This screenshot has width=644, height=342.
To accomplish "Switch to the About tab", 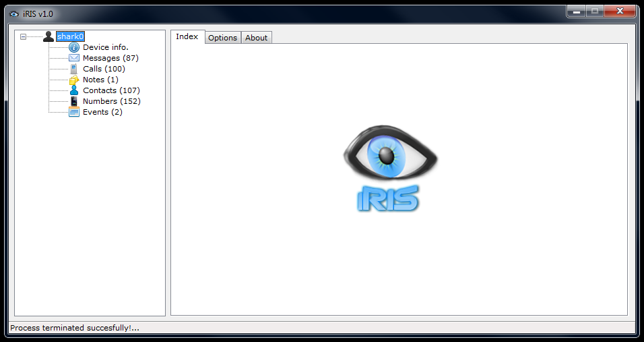I will click(x=256, y=38).
